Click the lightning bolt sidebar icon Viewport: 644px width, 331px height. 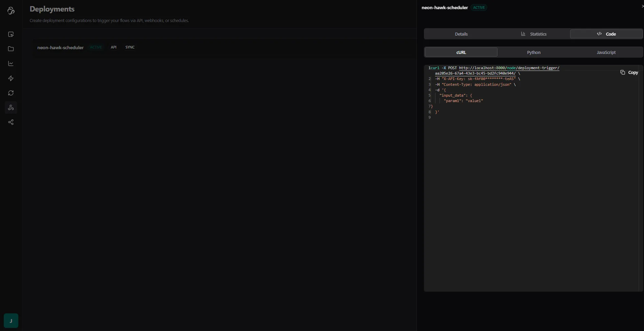[x=11, y=78]
